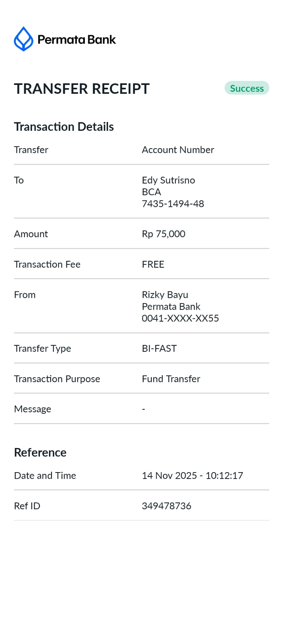The width and height of the screenshot is (283, 644).
Task: Tap the Ref ID number 349478736
Action: coord(166,506)
